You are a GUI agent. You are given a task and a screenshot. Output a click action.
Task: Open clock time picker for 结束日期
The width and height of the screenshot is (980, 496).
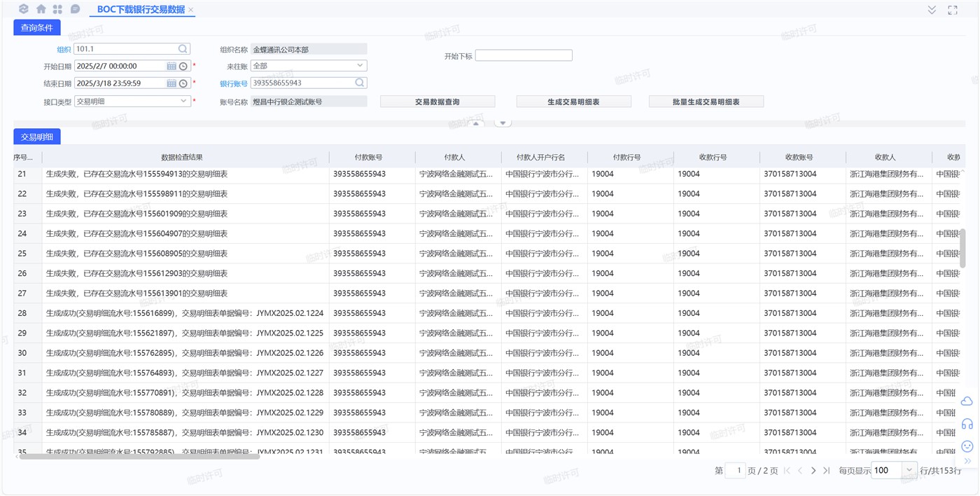click(183, 83)
